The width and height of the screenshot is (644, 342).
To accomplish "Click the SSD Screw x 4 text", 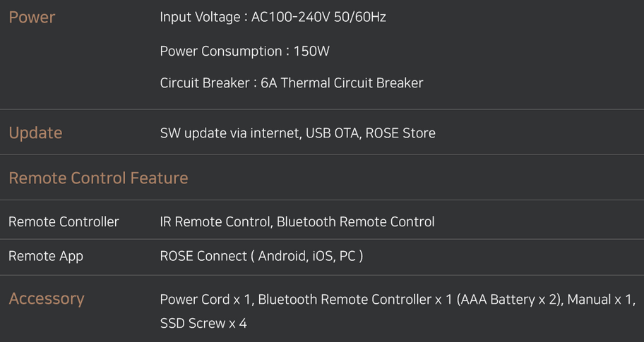I will click(x=203, y=323).
